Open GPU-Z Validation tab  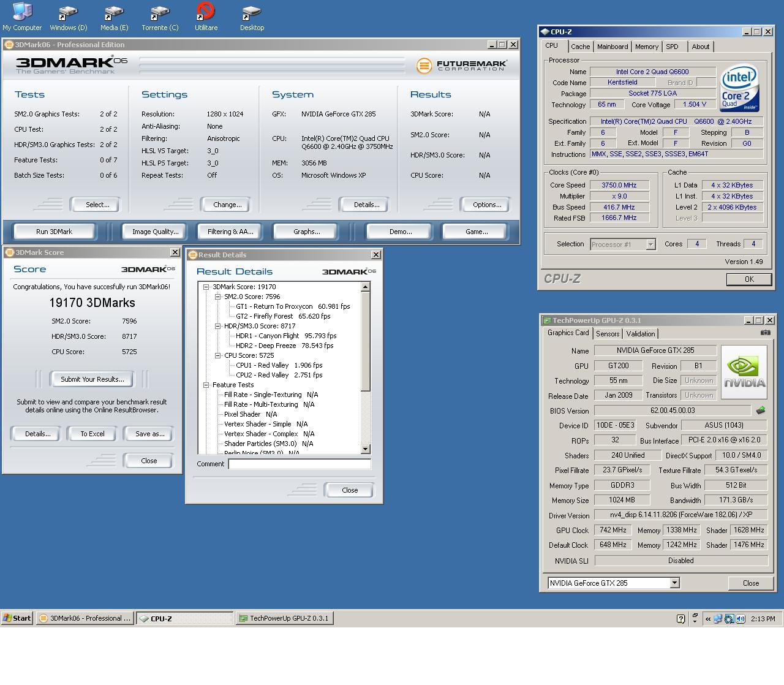coord(641,334)
